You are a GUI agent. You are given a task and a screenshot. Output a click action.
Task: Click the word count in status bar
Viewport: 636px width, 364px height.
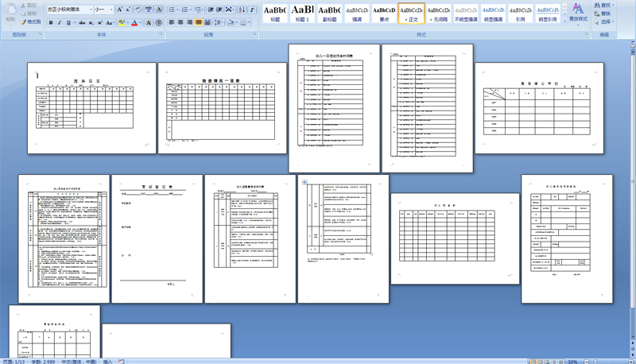(x=43, y=361)
